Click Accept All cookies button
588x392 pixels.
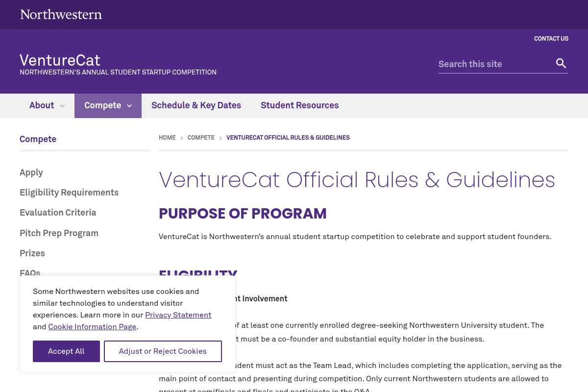pos(66,351)
